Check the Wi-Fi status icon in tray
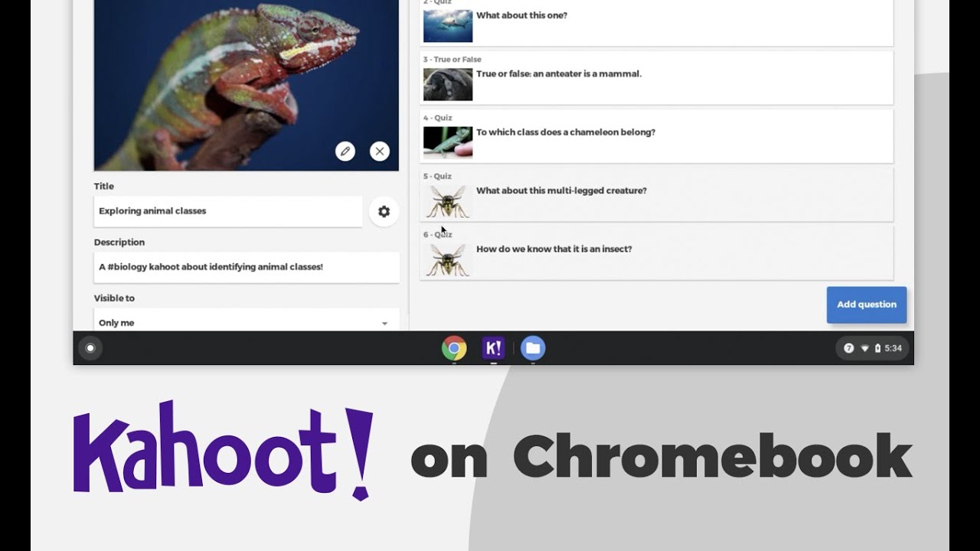The height and width of the screenshot is (551, 980). (864, 348)
